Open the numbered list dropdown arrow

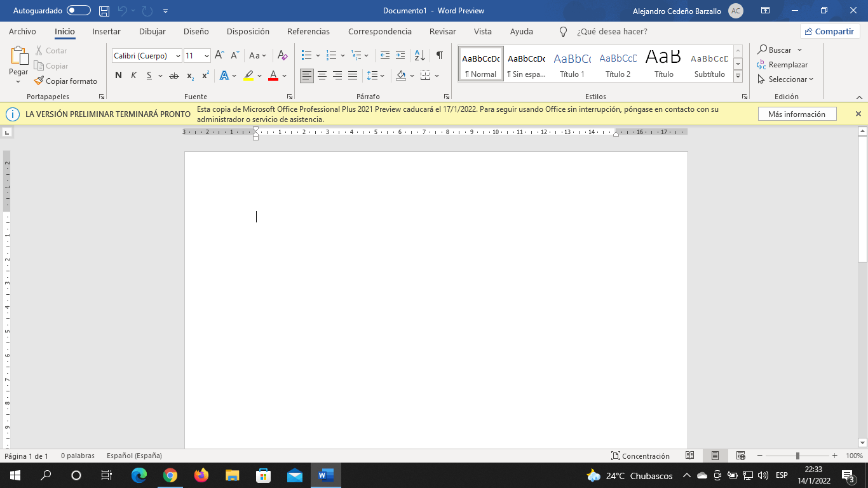342,55
